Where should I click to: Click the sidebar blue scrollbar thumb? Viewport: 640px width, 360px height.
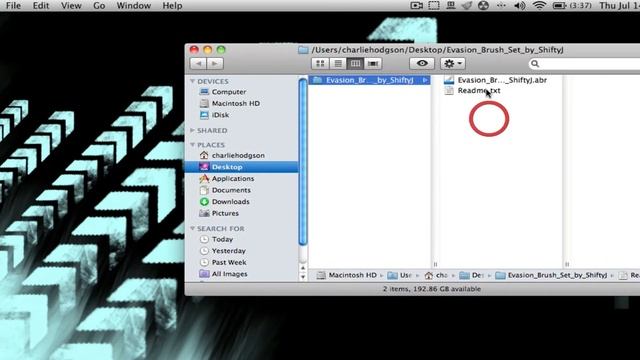(x=303, y=162)
